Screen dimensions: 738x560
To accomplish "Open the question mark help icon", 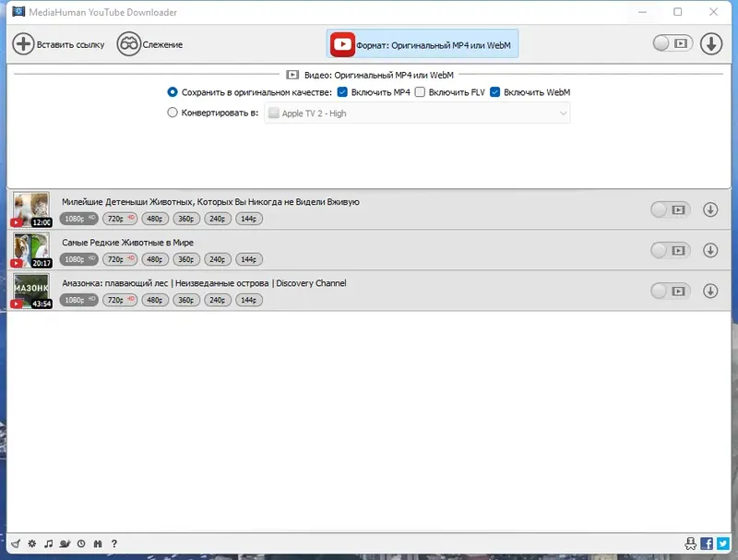I will pyautogui.click(x=113, y=543).
